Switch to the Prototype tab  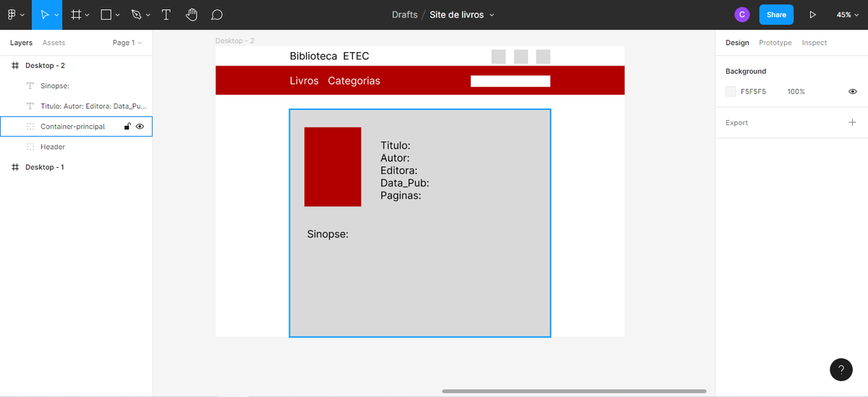[775, 43]
